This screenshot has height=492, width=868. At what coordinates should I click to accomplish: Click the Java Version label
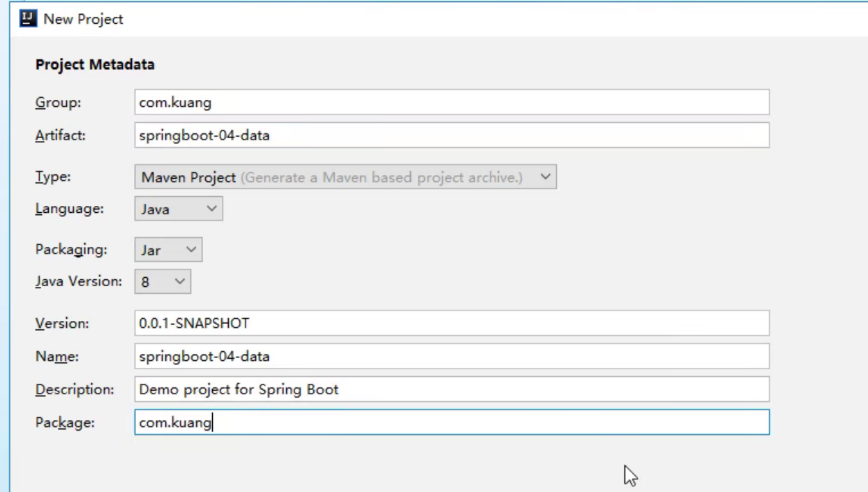tap(79, 282)
